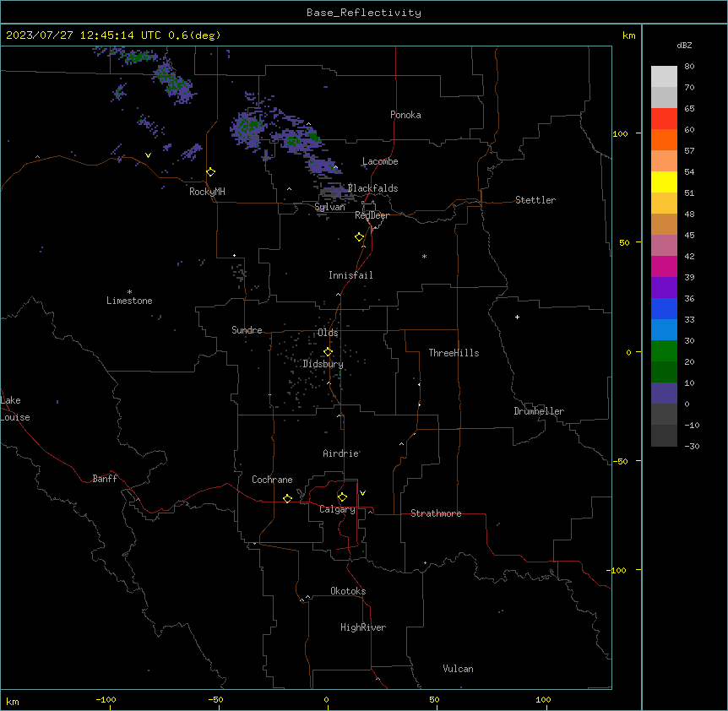
Task: Click the Base_Reflectivity title text
Action: click(x=364, y=13)
